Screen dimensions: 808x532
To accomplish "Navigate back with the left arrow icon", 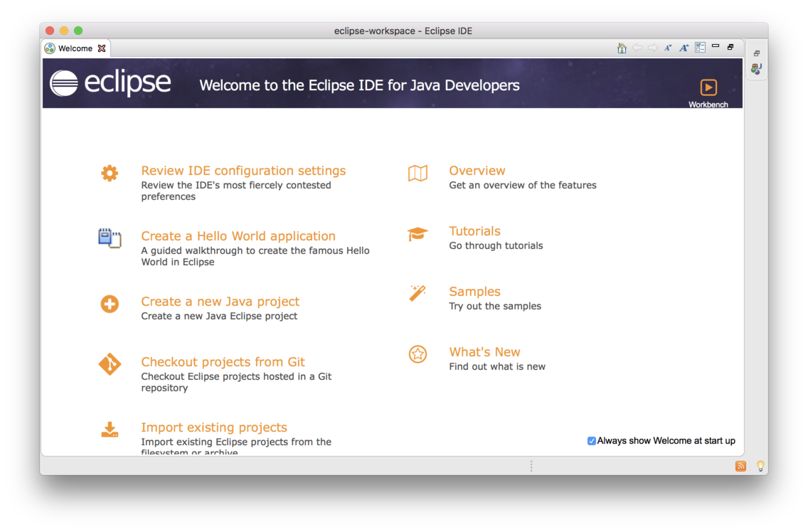I will tap(637, 48).
